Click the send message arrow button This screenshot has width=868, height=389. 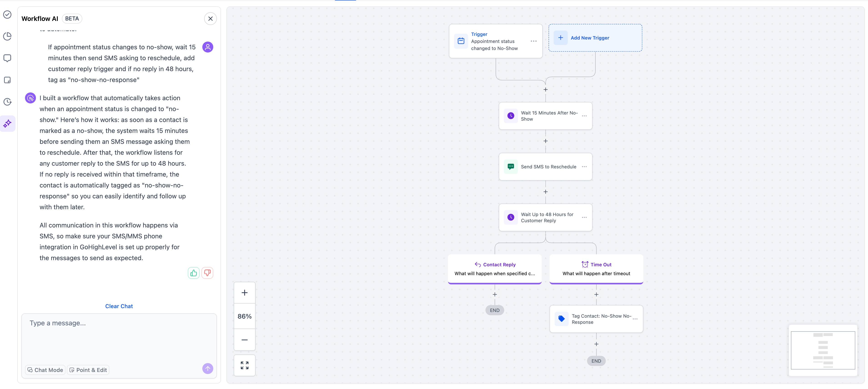click(x=208, y=369)
